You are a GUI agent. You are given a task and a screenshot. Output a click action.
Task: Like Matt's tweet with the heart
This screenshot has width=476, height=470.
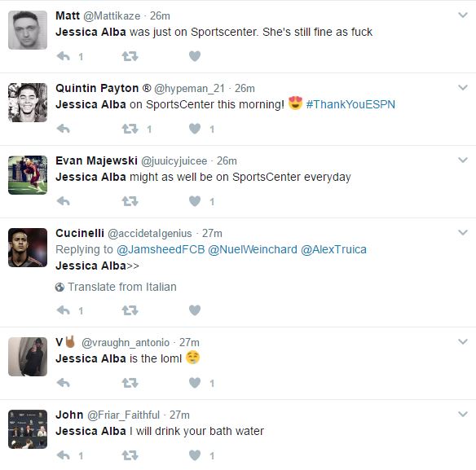click(x=195, y=56)
